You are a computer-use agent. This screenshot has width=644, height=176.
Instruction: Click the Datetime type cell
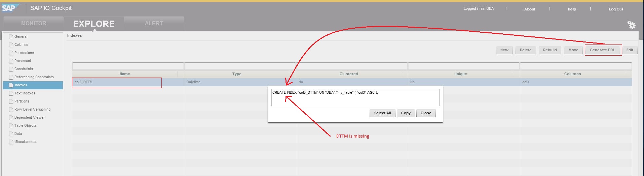pyautogui.click(x=240, y=82)
